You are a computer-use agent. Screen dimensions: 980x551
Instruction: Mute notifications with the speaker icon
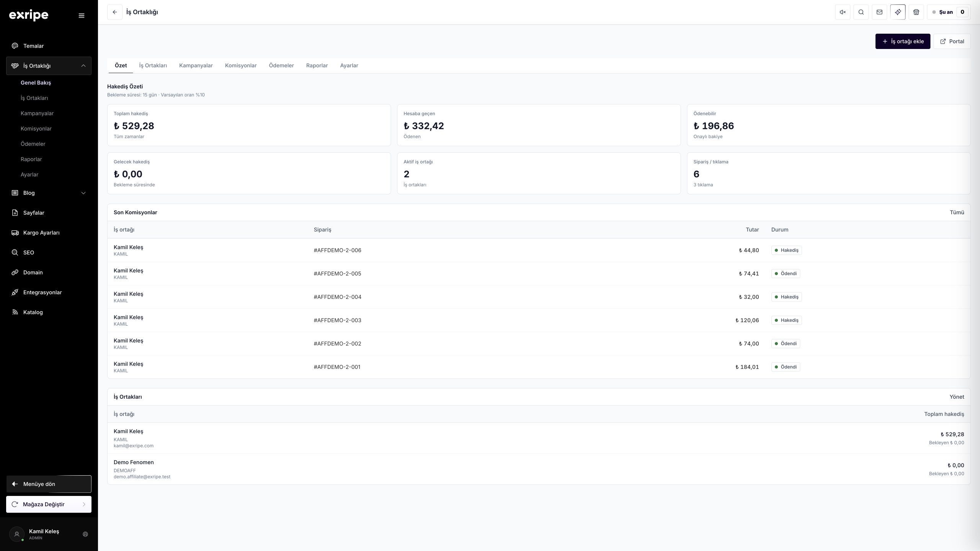point(843,12)
